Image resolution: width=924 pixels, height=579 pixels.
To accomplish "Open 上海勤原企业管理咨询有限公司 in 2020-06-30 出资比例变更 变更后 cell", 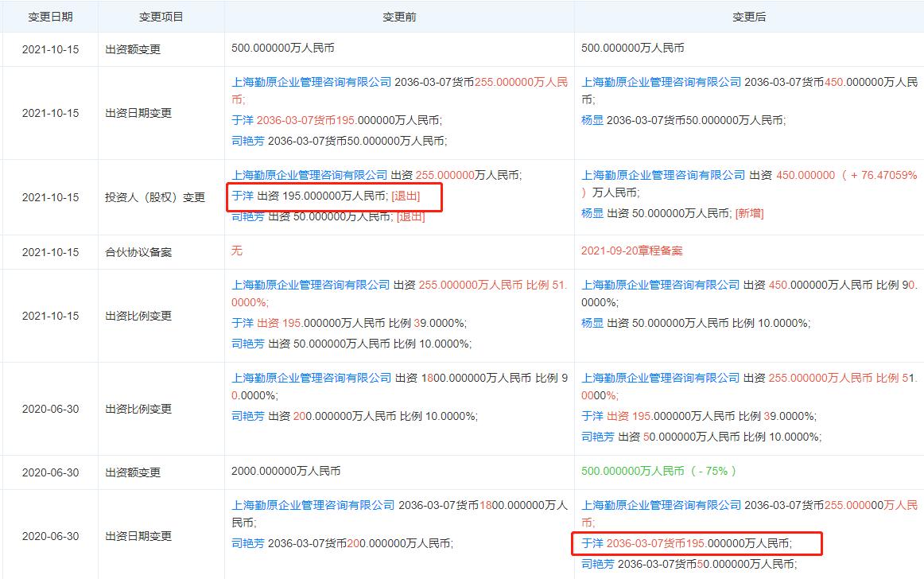I will [661, 378].
